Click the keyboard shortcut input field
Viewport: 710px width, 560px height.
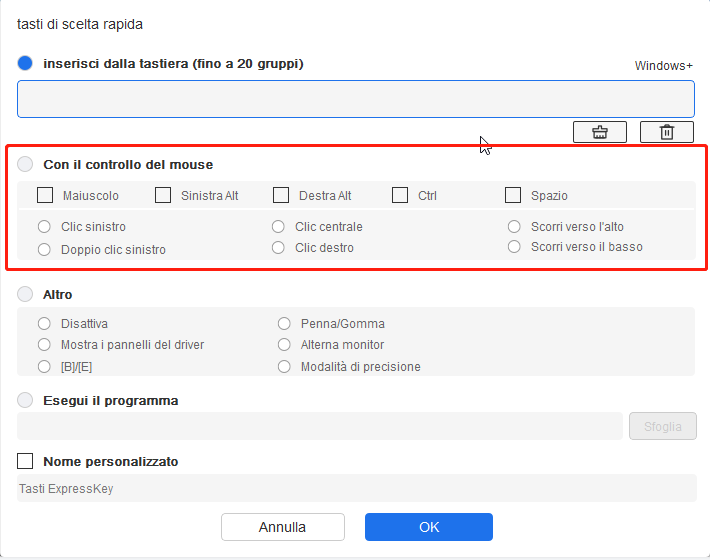coord(356,99)
